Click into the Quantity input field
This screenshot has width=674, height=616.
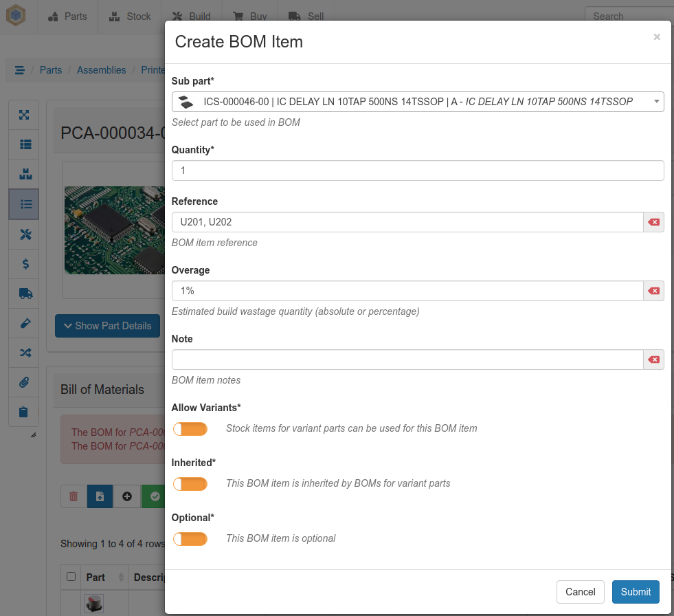pyautogui.click(x=417, y=170)
